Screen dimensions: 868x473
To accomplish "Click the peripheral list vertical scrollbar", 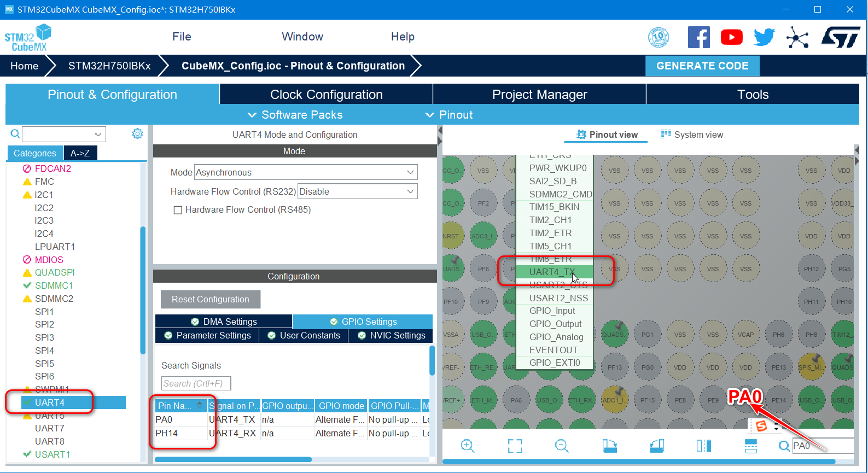I will [143, 290].
